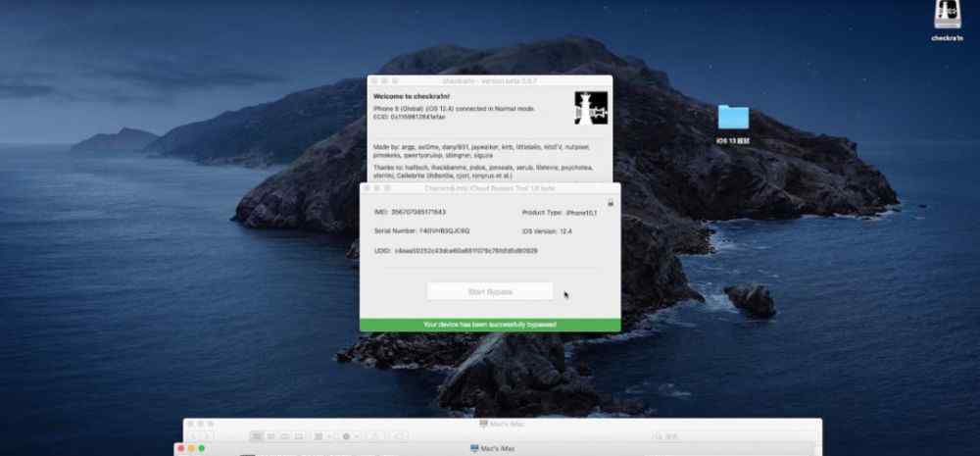Switch rear Finder to column view

[285, 436]
